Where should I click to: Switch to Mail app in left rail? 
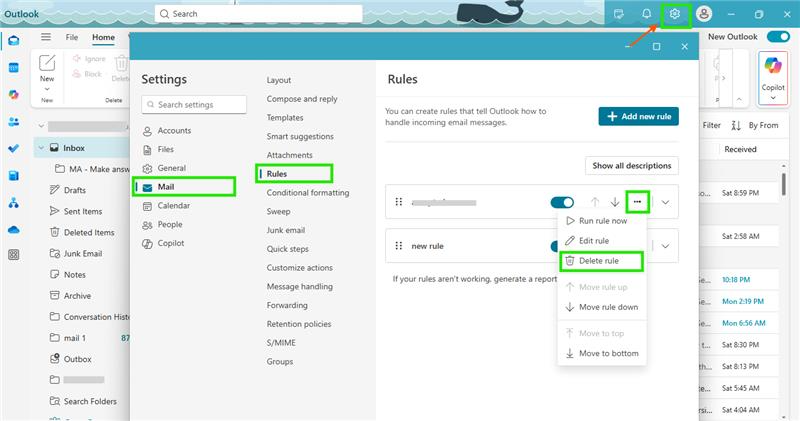point(14,41)
